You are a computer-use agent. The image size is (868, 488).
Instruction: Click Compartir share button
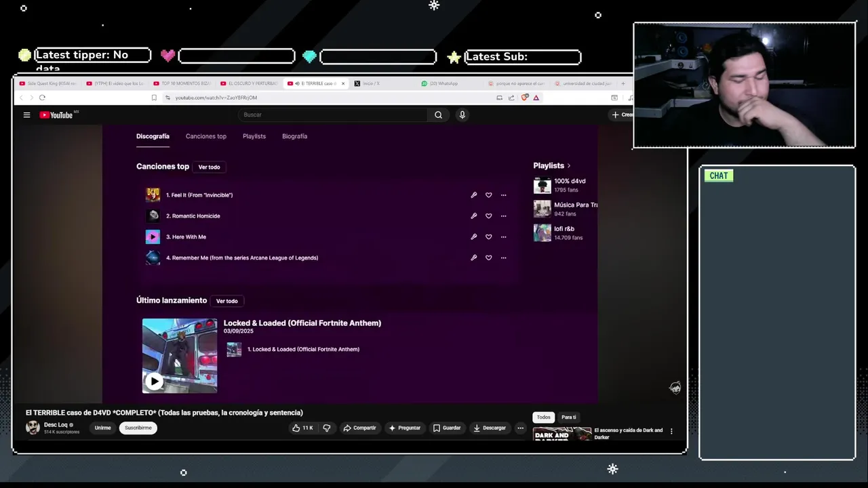point(359,428)
